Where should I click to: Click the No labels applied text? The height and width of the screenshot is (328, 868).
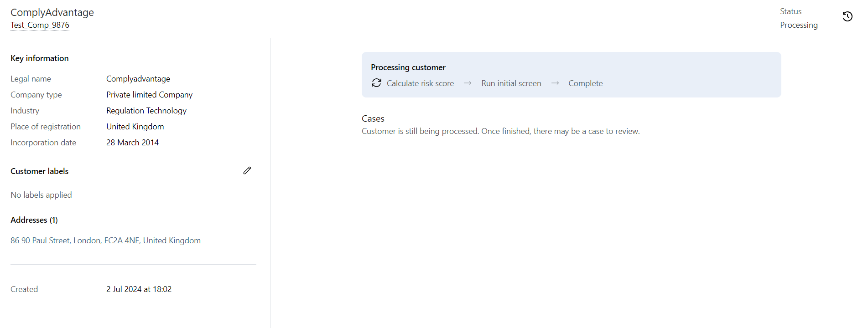(x=41, y=195)
